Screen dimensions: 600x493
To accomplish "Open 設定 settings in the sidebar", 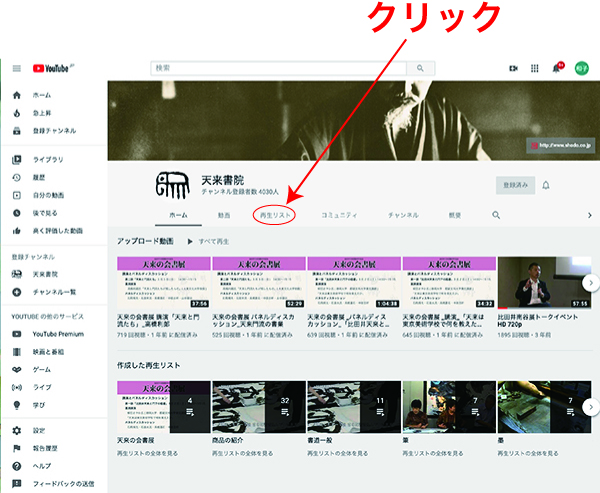I will coord(40,431).
